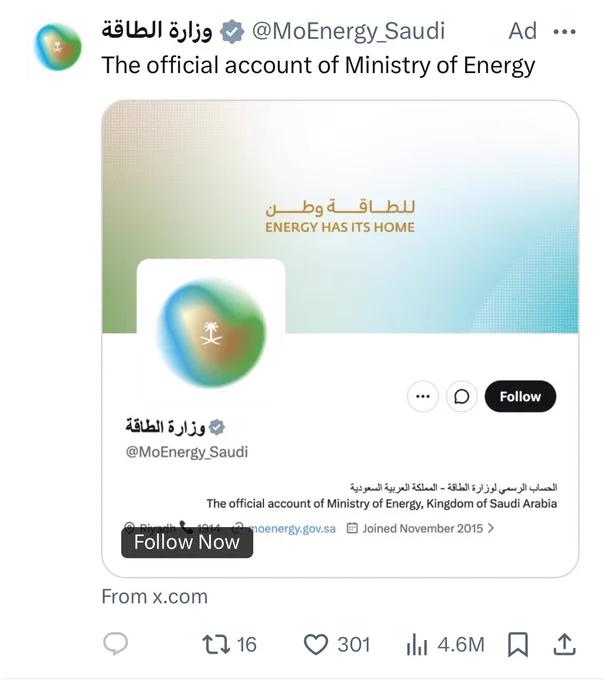Open the three-dot more menu beside Ad
606x680 pixels.
(x=565, y=32)
